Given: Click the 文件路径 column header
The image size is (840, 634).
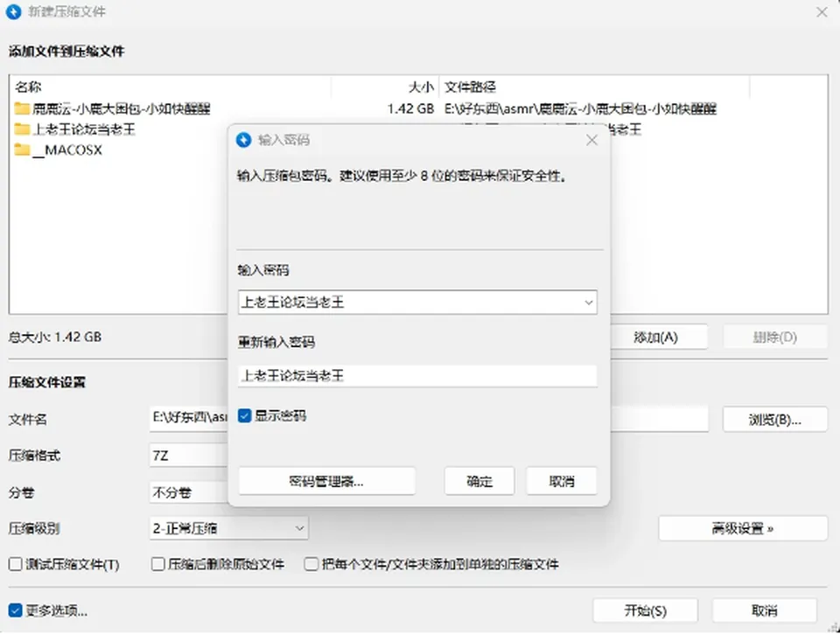Looking at the screenshot, I should point(594,87).
